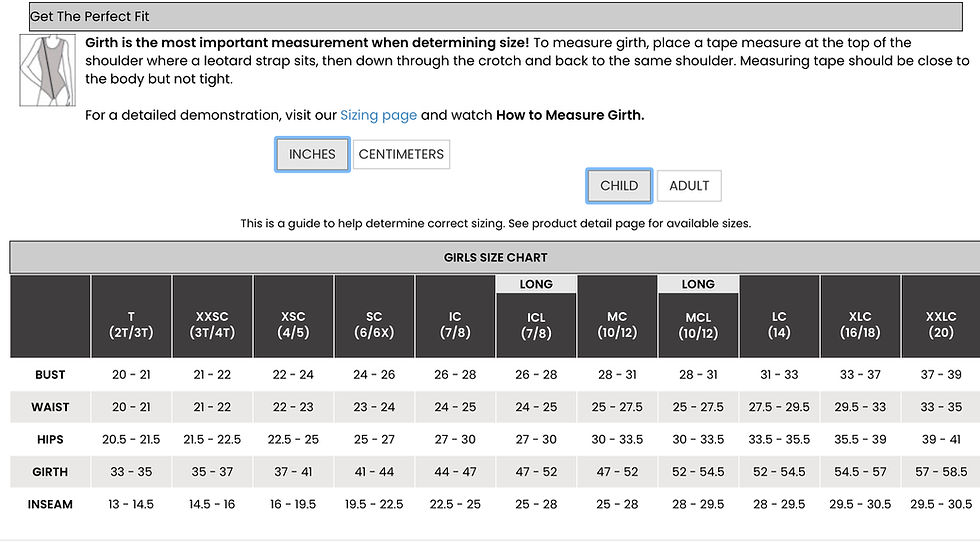Select the XSC (4/5) column header
This screenshot has height=548, width=980.
coord(293,316)
